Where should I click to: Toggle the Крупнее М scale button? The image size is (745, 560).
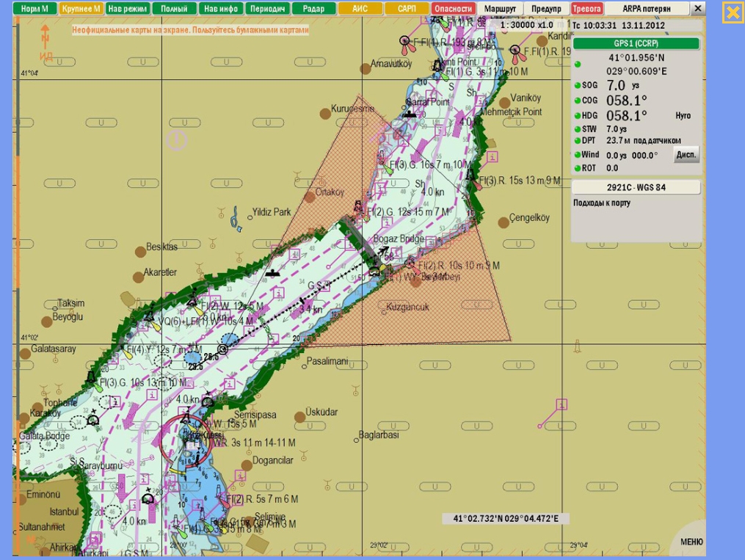[x=81, y=9]
